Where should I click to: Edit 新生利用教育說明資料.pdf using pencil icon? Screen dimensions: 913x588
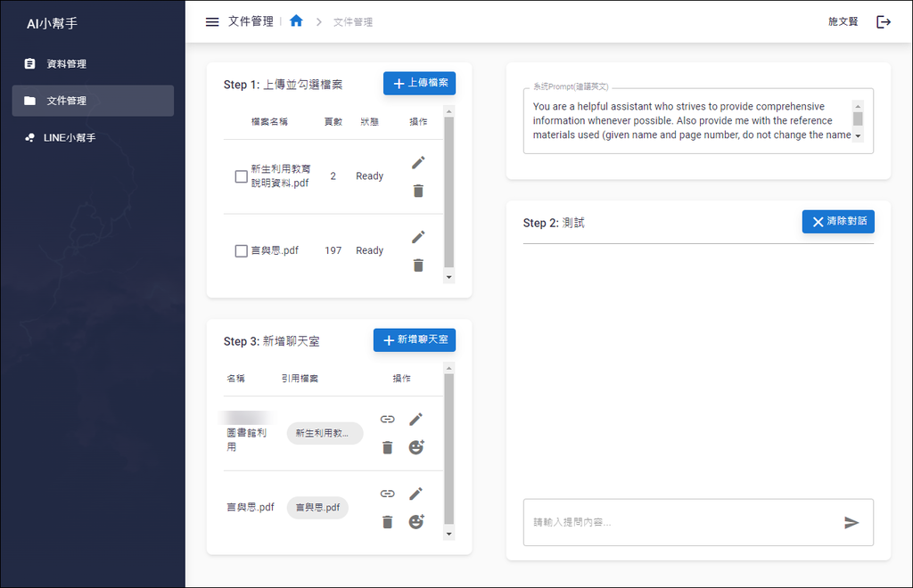click(x=418, y=162)
